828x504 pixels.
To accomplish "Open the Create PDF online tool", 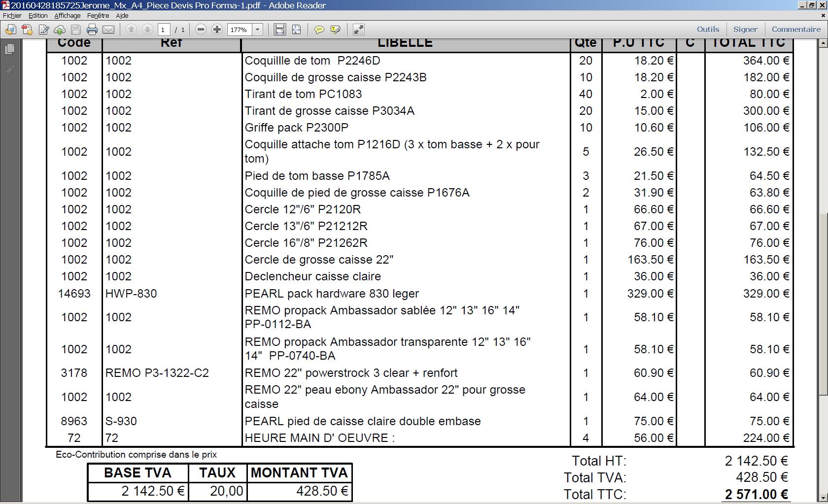I will click(x=27, y=30).
